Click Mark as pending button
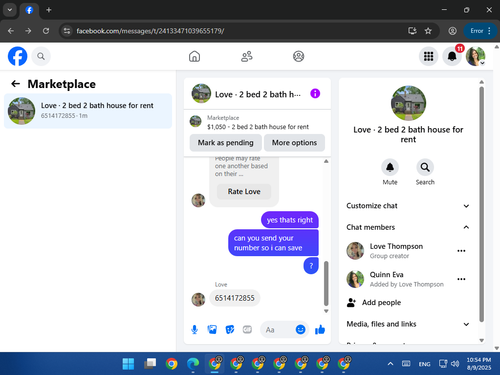Screen dimensions: 500x375 pyautogui.click(x=226, y=143)
